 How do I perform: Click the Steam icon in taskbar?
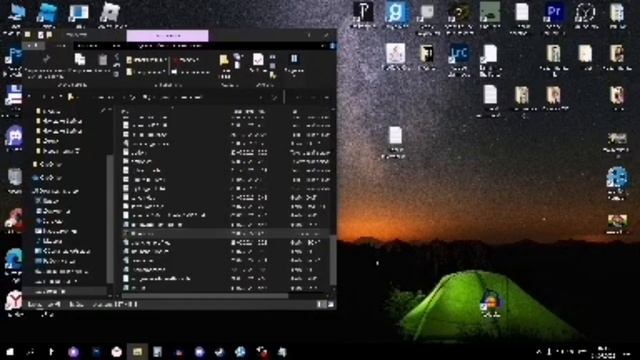pos(220,351)
